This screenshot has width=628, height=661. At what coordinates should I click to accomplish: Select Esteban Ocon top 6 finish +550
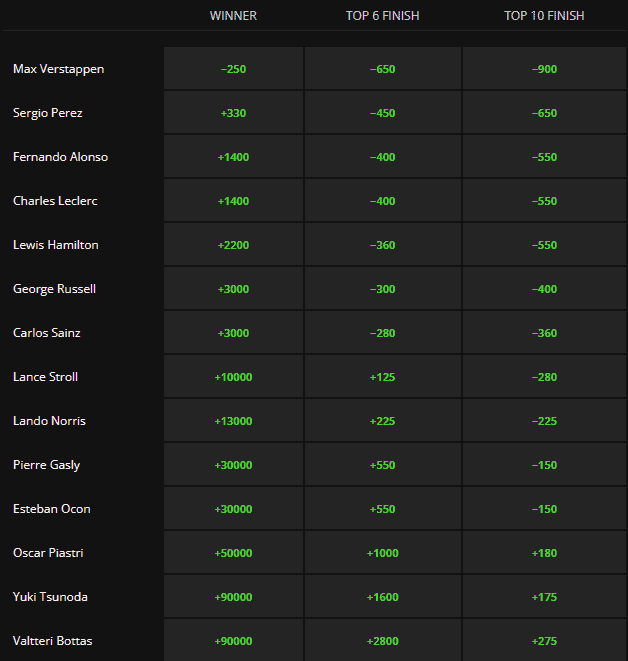pos(383,509)
